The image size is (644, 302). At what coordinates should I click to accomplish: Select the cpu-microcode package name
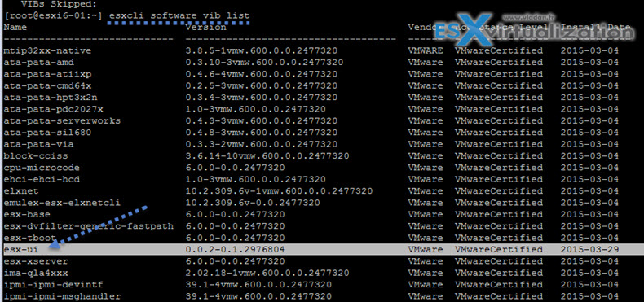(x=42, y=168)
